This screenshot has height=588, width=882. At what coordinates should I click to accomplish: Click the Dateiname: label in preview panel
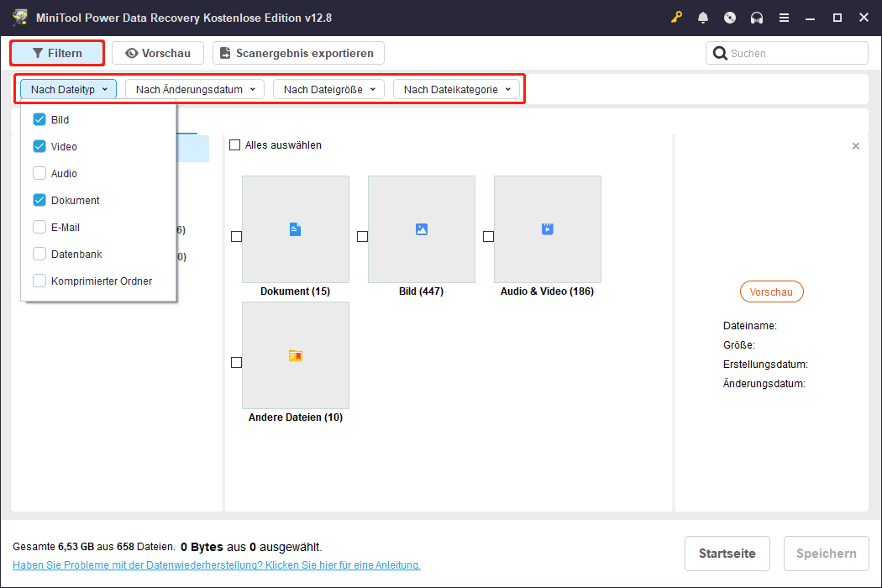point(750,326)
